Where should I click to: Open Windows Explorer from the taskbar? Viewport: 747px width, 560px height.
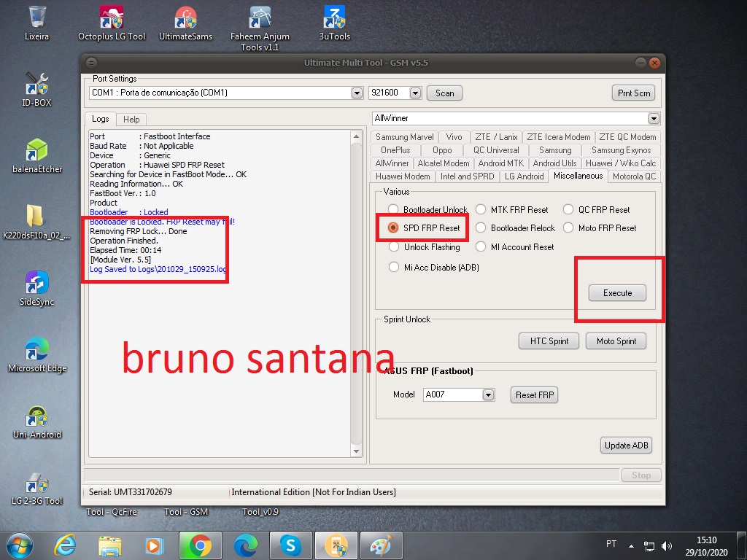click(x=109, y=545)
